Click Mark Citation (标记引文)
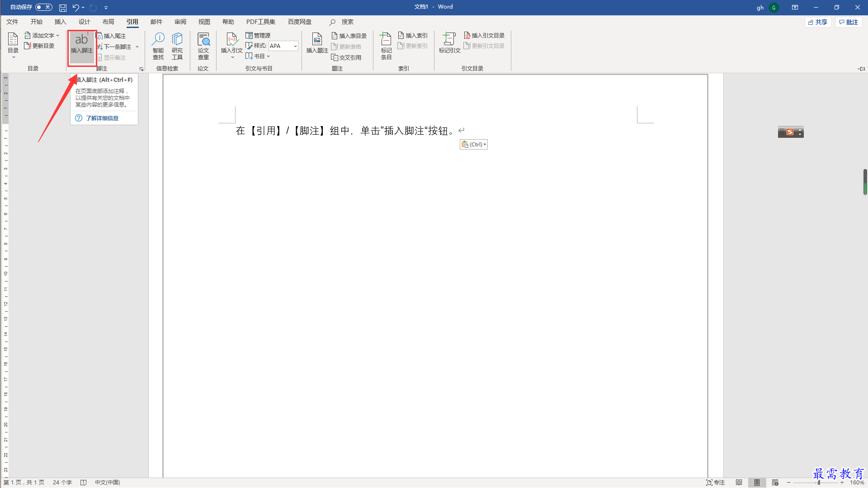This screenshot has height=488, width=868. (x=449, y=43)
